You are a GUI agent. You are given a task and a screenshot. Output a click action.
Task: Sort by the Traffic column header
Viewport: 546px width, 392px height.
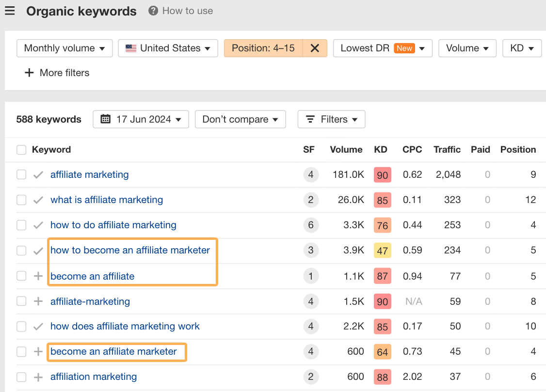pyautogui.click(x=447, y=150)
